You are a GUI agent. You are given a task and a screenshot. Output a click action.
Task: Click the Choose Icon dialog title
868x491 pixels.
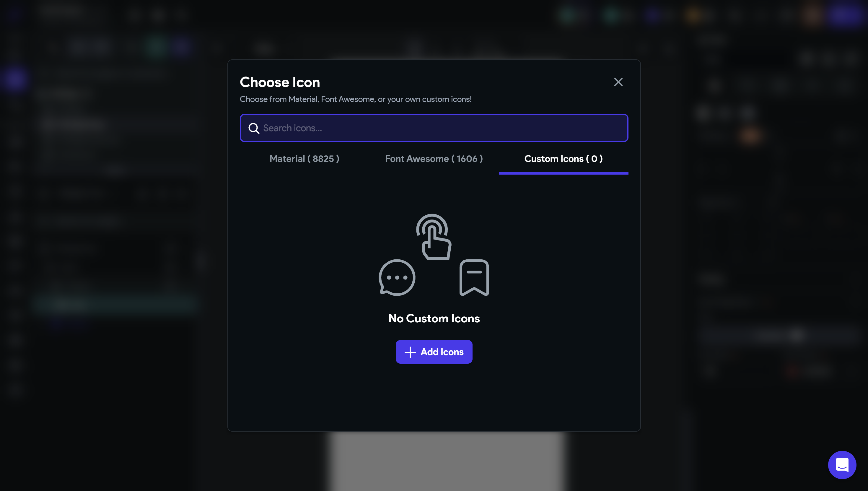[x=279, y=82]
